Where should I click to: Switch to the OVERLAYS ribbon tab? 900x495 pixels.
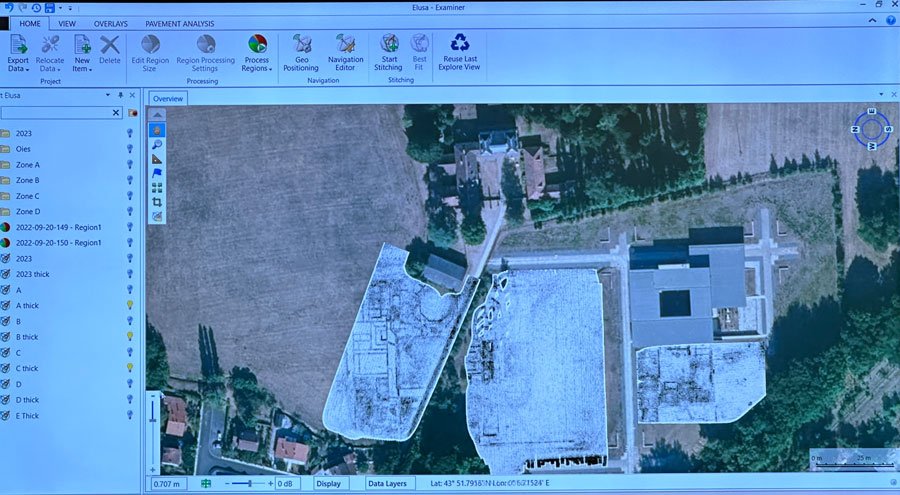[110, 22]
